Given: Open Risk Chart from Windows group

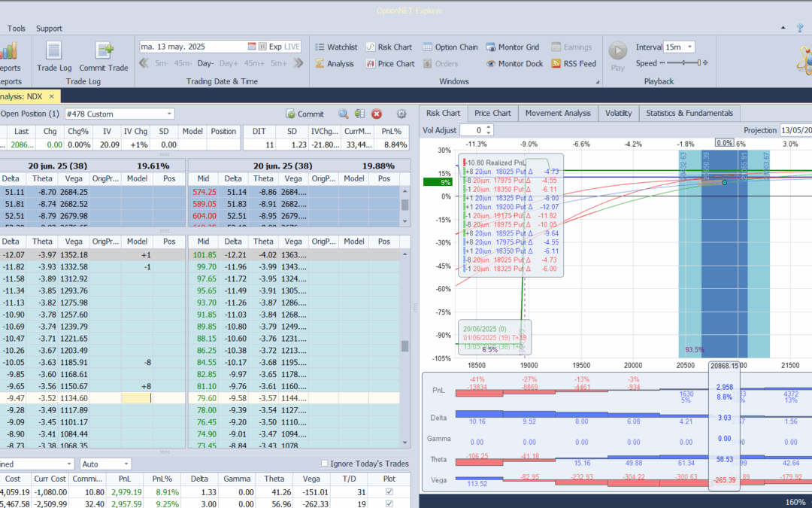Looking at the screenshot, I should coord(389,47).
